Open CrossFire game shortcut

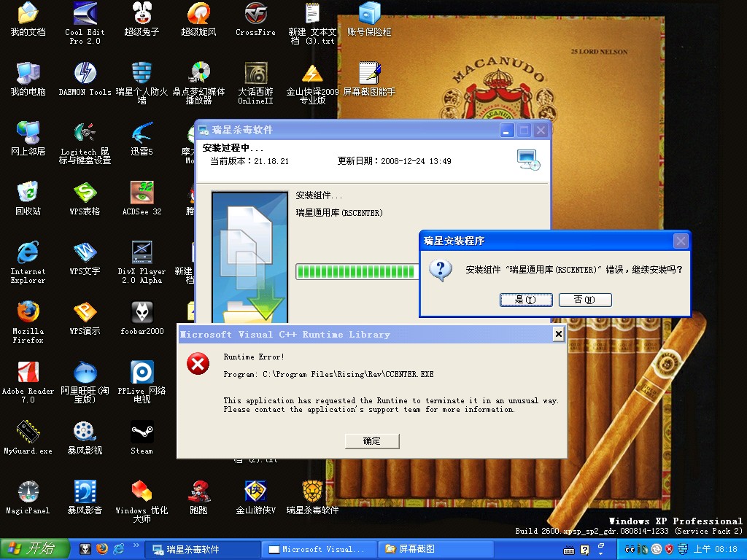(255, 19)
